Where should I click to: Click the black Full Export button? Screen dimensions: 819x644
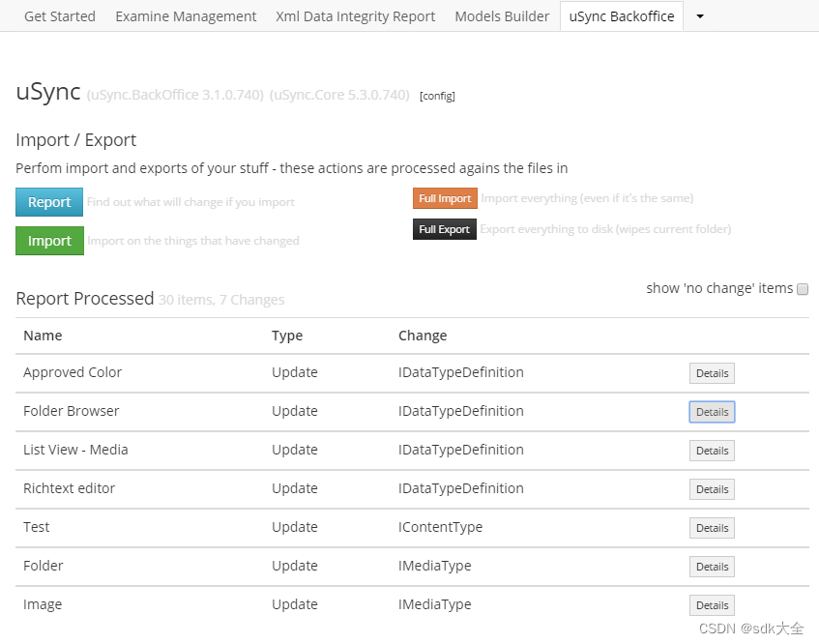[x=445, y=229]
